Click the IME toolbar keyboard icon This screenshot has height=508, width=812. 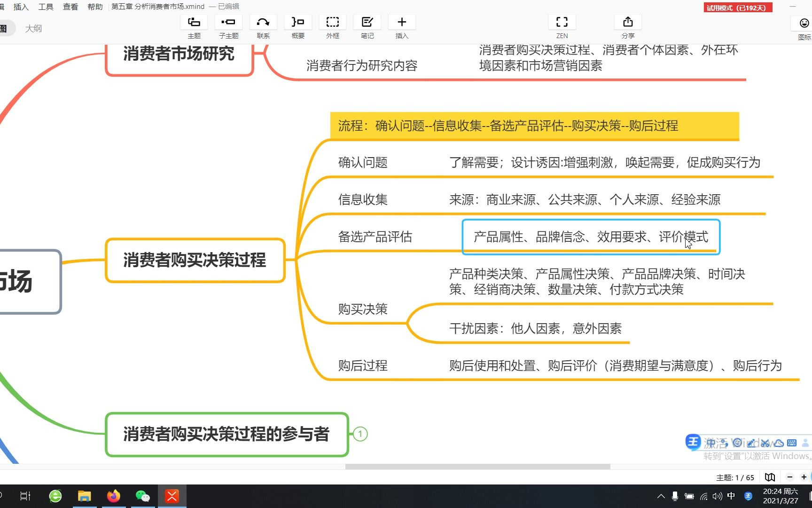tap(792, 443)
